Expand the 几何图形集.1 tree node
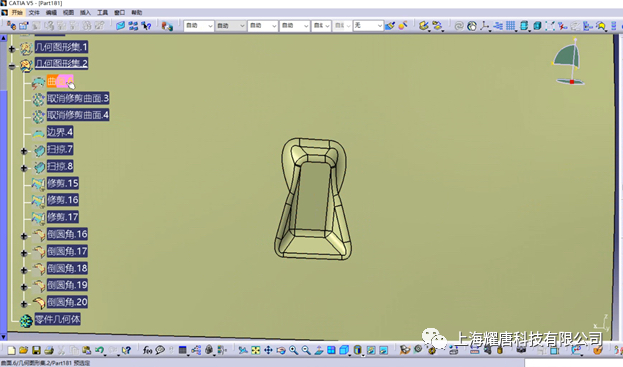The width and height of the screenshot is (623, 367). [12, 49]
